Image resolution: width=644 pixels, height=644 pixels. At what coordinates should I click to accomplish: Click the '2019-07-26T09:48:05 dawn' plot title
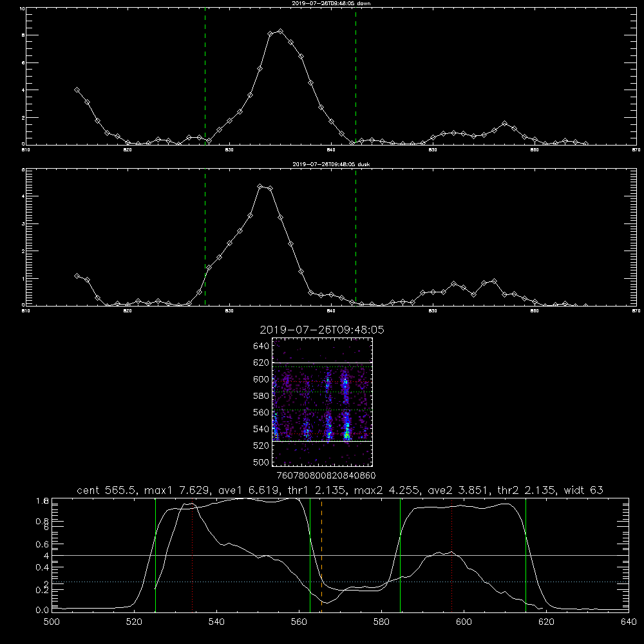331,3
